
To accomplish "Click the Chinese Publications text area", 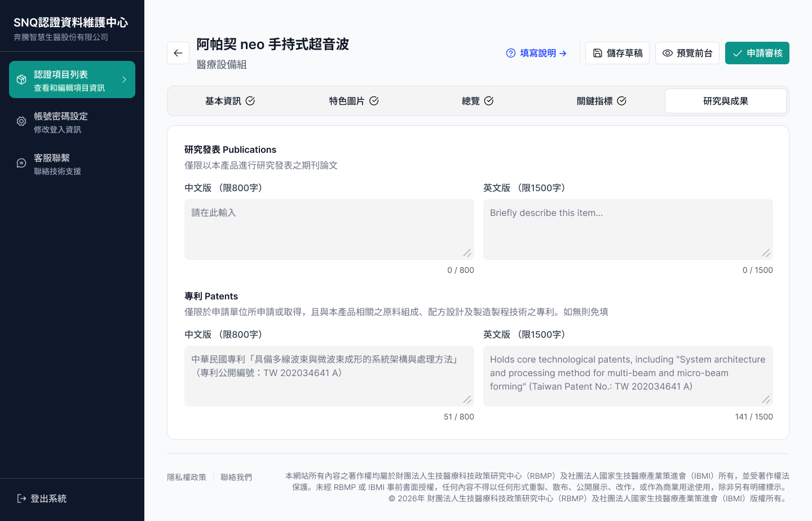I will point(329,229).
